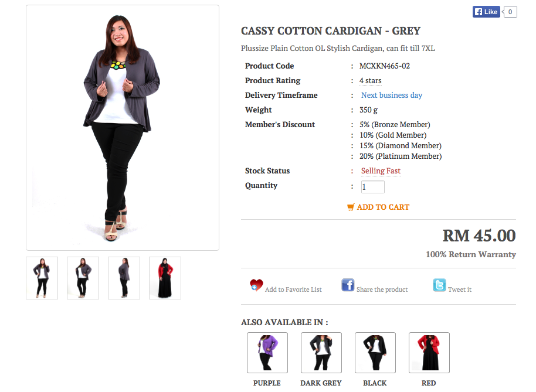Open the Next business day link
The height and width of the screenshot is (392, 536).
(392, 96)
